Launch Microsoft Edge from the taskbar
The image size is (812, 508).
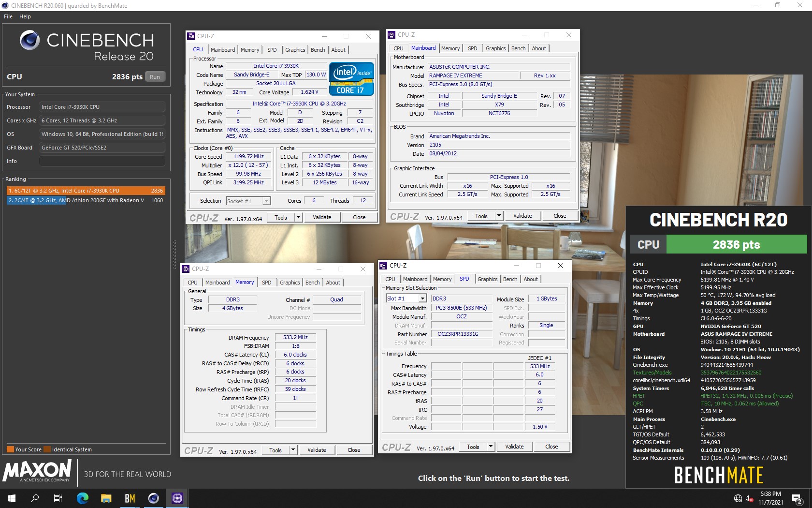(x=82, y=498)
